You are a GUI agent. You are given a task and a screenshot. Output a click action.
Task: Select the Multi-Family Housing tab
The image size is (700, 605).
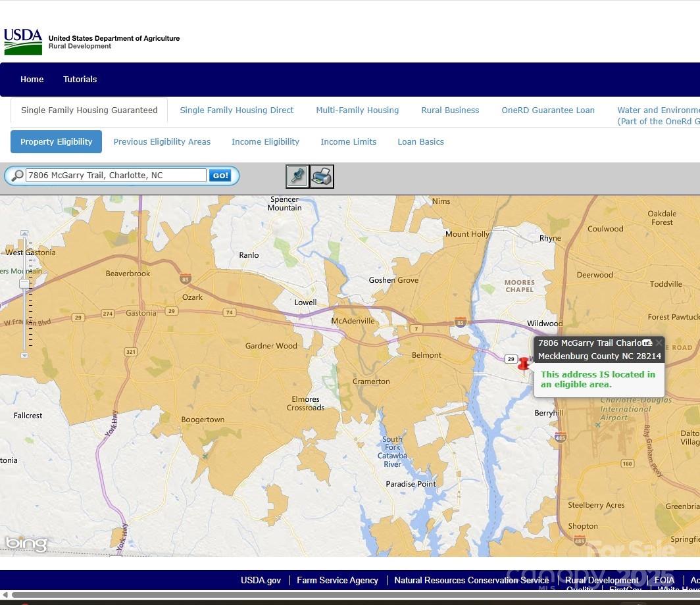357,110
